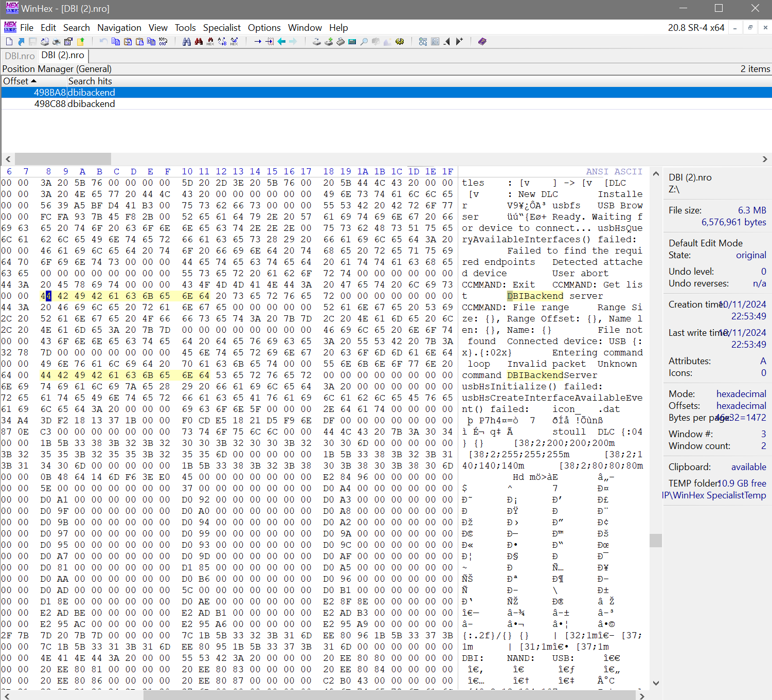Open the Help menu
This screenshot has width=772, height=700.
tap(338, 28)
